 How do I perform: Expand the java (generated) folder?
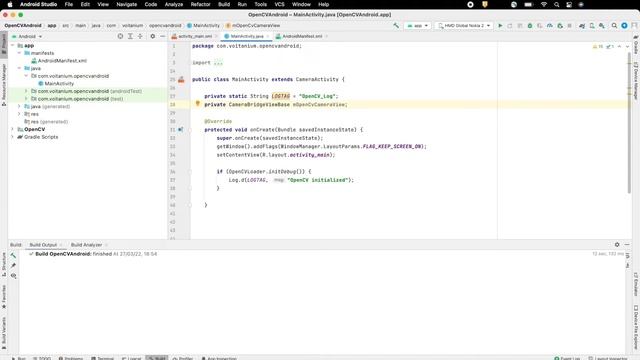(x=19, y=107)
